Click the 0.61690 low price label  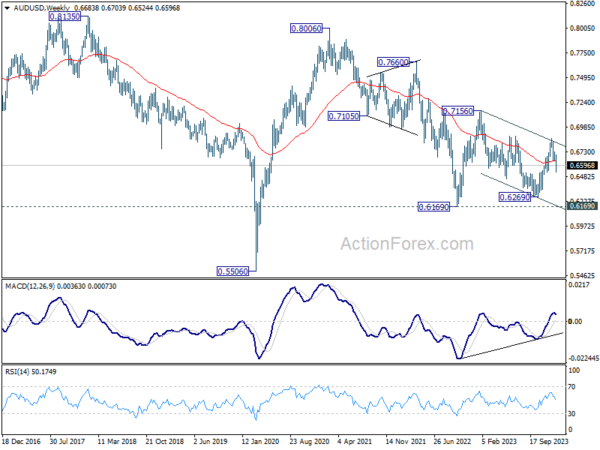pos(434,207)
